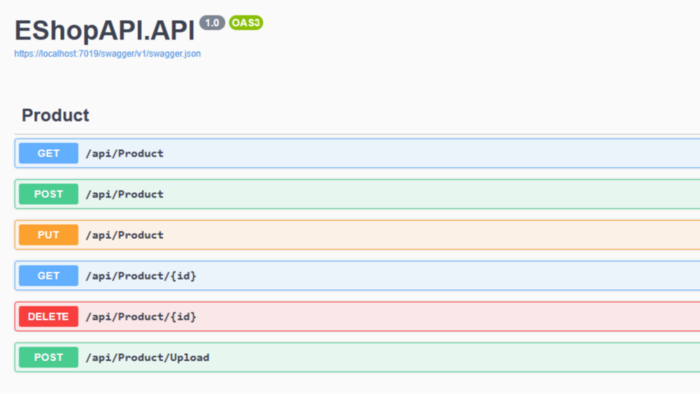Click the EShopAPI.API title text
700x394 pixels.
(x=104, y=30)
